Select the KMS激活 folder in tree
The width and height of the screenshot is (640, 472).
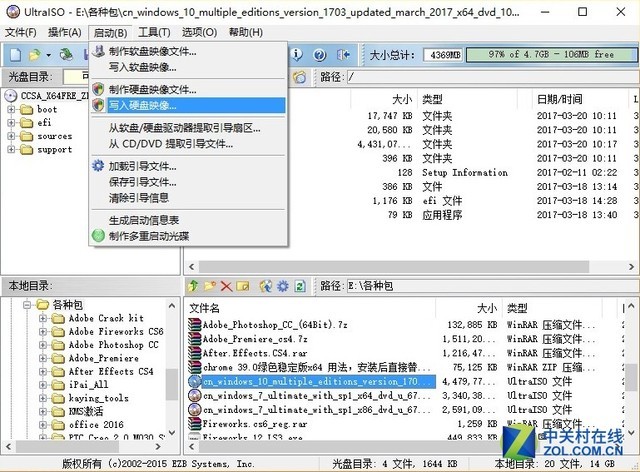click(x=86, y=411)
